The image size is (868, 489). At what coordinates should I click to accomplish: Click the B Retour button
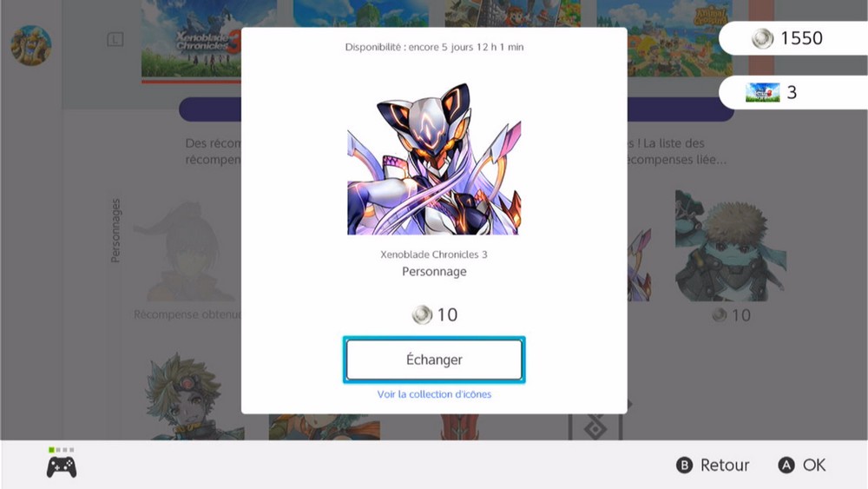pos(713,466)
